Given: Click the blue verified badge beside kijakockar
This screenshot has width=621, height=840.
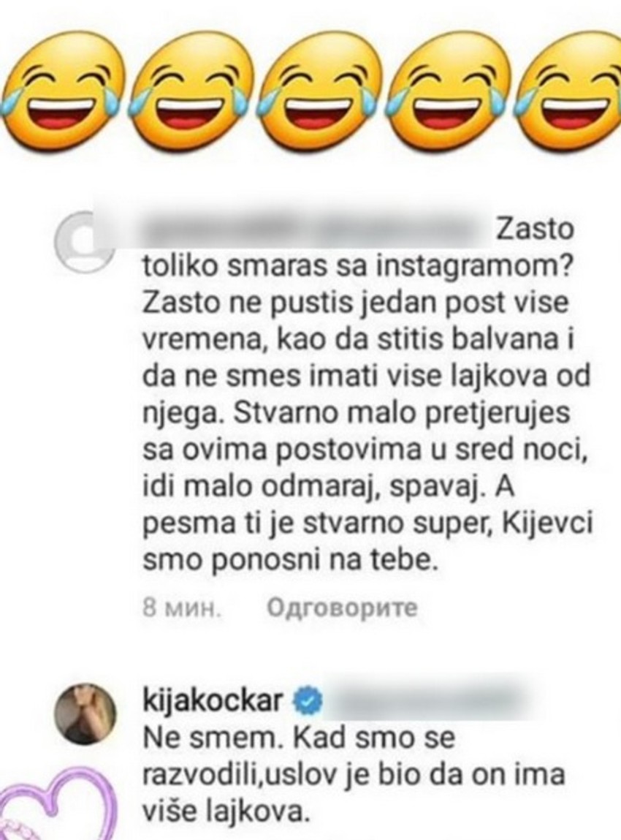Looking at the screenshot, I should tap(308, 700).
